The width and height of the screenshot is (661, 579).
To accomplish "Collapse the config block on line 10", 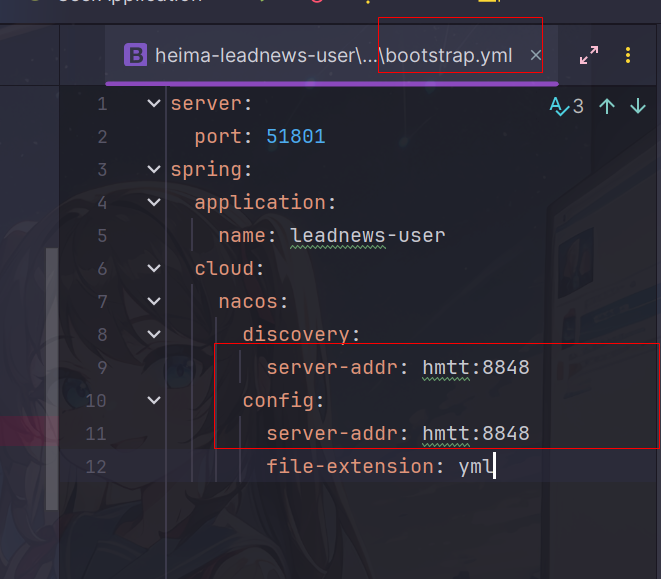I will pos(154,400).
